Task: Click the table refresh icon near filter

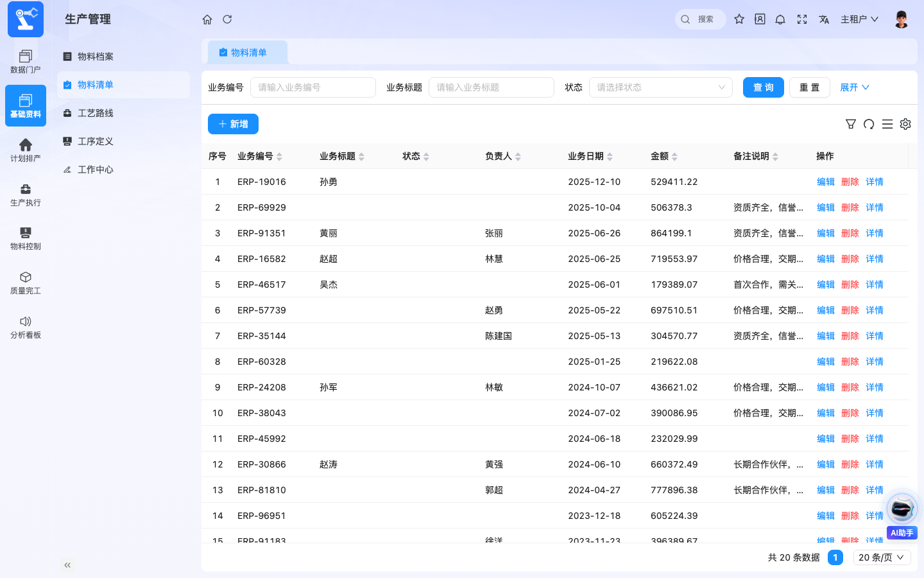Action: 869,124
